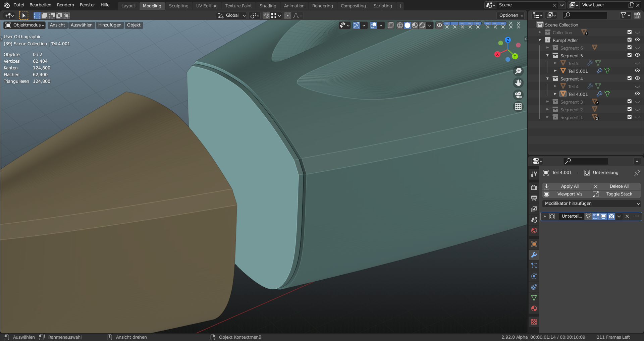Open the material properties tab

[x=534, y=308]
